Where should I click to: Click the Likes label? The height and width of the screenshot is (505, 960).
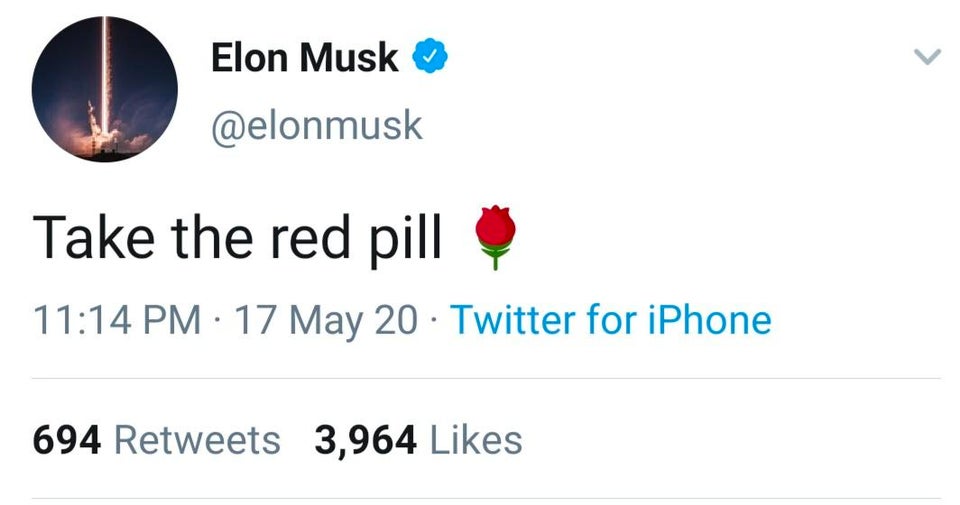tap(476, 440)
